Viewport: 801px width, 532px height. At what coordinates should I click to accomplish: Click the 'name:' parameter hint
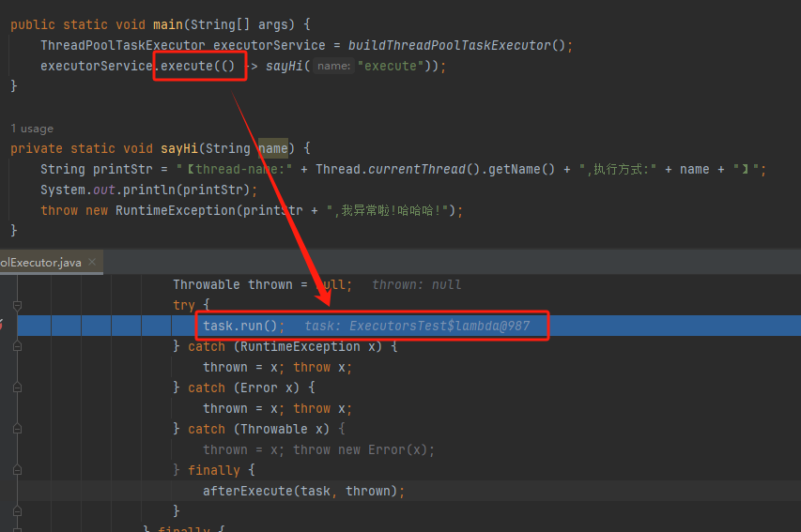(333, 66)
